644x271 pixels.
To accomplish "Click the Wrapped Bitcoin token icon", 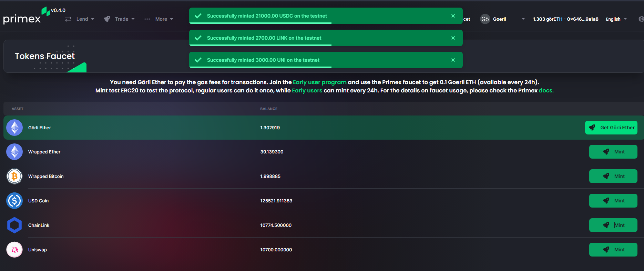I will 14,176.
